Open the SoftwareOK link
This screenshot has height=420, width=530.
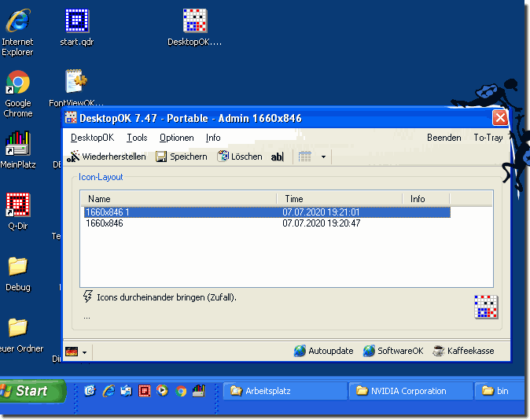[x=400, y=351]
